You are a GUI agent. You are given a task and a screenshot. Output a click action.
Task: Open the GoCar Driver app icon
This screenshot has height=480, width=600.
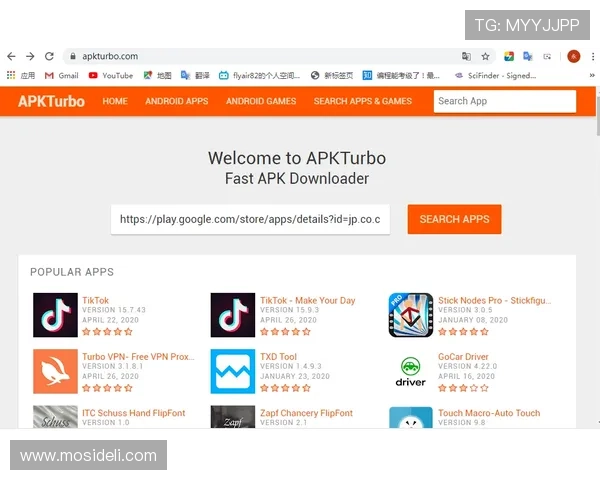tap(410, 371)
